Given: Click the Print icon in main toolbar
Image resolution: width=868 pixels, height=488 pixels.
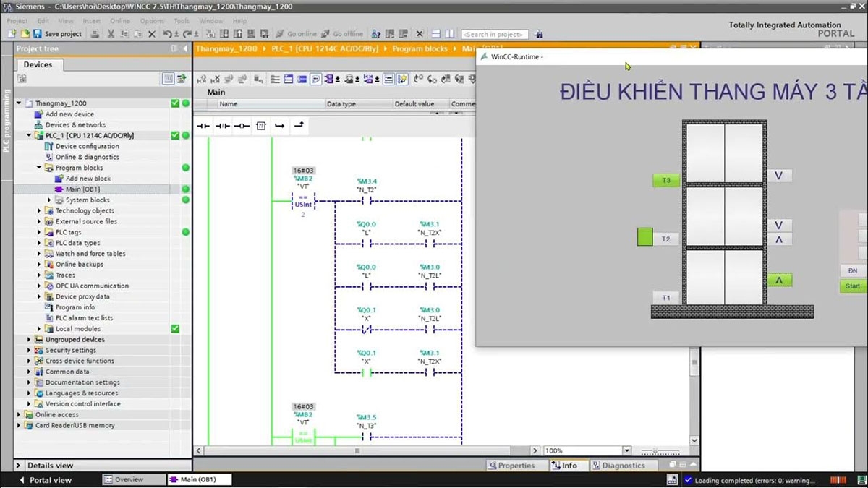Looking at the screenshot, I should (95, 34).
